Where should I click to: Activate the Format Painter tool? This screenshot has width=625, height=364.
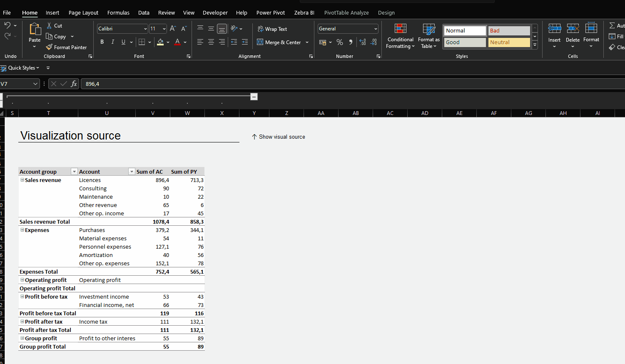click(x=67, y=47)
